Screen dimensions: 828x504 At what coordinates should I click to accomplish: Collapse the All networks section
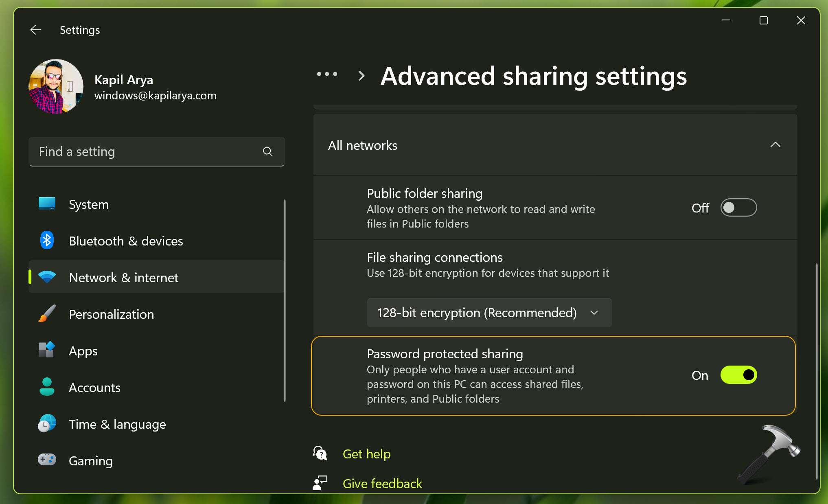775,145
